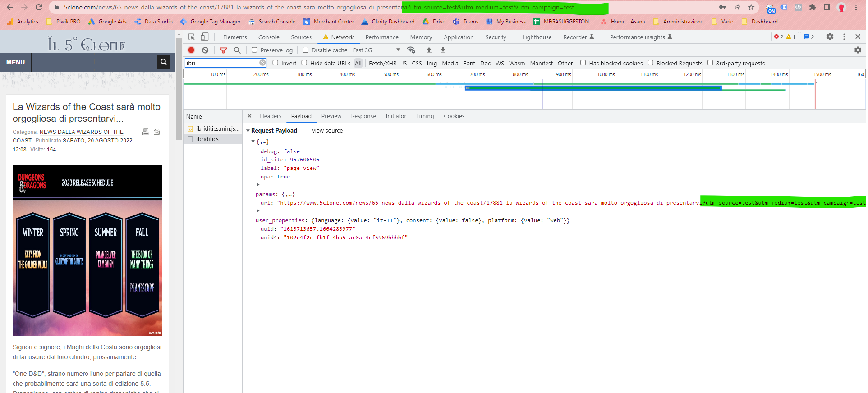Filter requests by JS type
868x393 pixels.
404,63
